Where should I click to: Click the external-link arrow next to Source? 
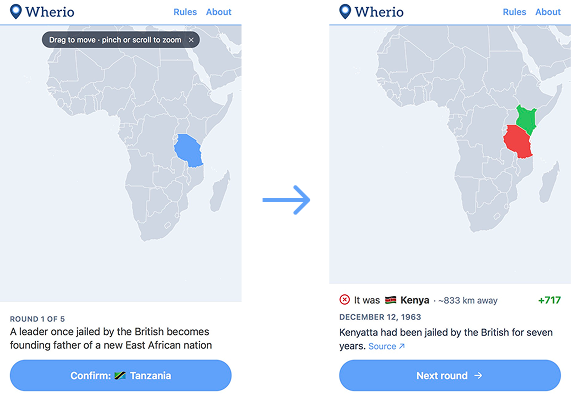pyautogui.click(x=402, y=346)
